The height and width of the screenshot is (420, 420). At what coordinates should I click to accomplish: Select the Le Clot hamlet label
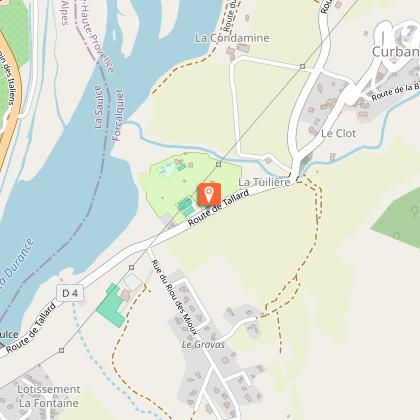(x=338, y=134)
